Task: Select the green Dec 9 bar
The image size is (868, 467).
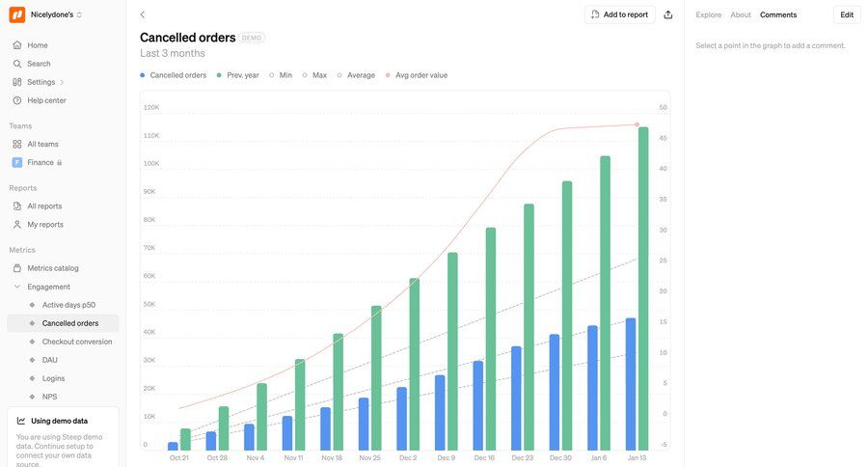Action: [452, 351]
